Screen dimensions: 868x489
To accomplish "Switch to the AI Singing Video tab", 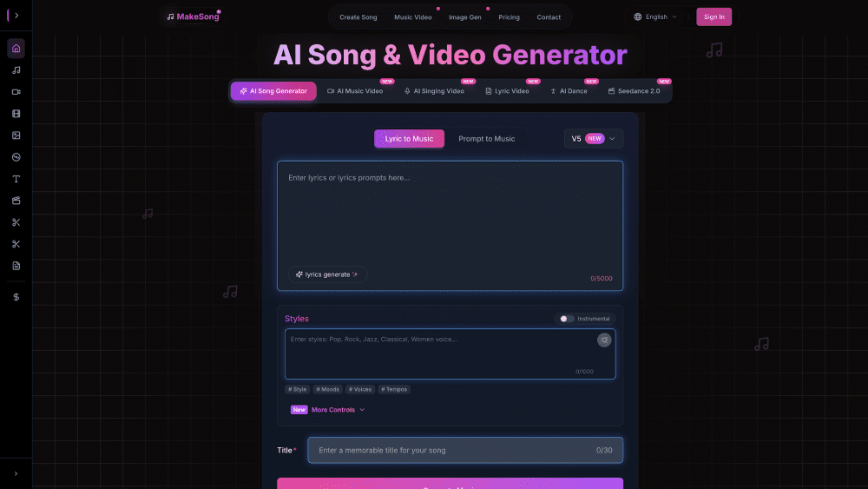I will 434,91.
